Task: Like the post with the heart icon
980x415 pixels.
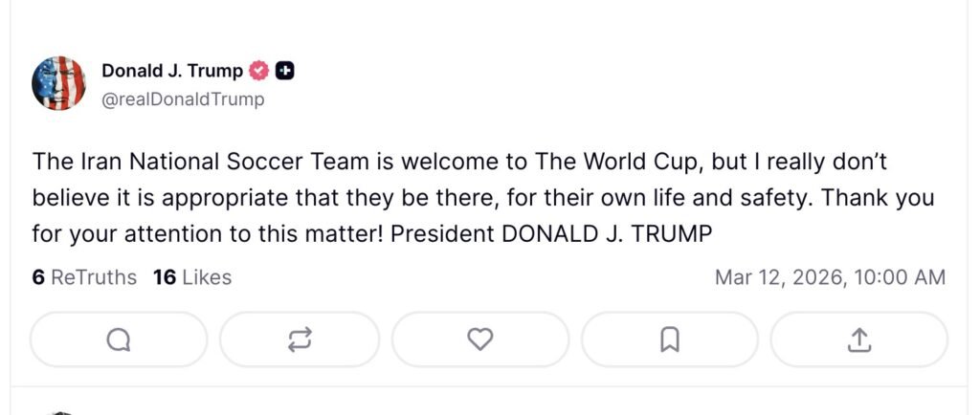Action: point(479,339)
